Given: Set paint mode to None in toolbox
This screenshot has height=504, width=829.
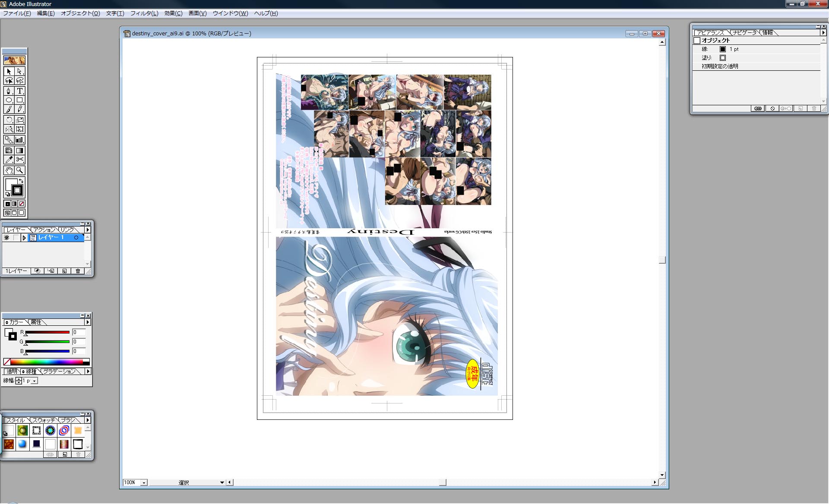Looking at the screenshot, I should click(x=22, y=204).
